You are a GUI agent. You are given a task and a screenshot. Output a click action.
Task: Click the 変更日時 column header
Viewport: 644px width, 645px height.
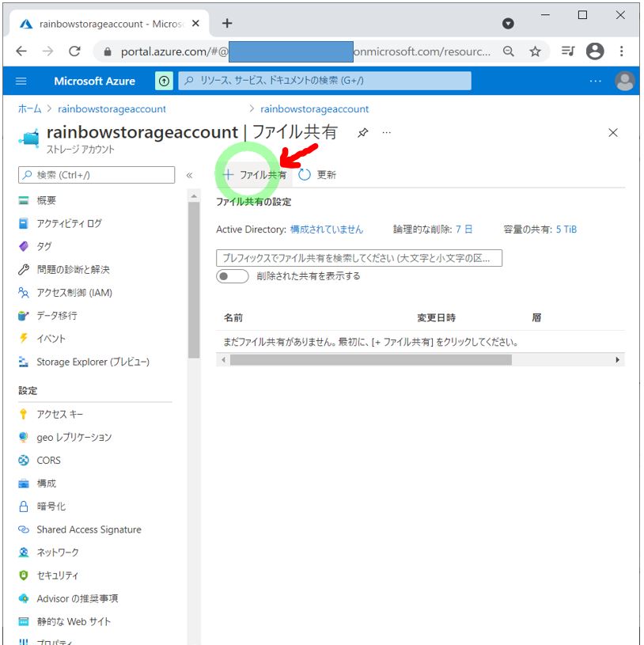[437, 317]
